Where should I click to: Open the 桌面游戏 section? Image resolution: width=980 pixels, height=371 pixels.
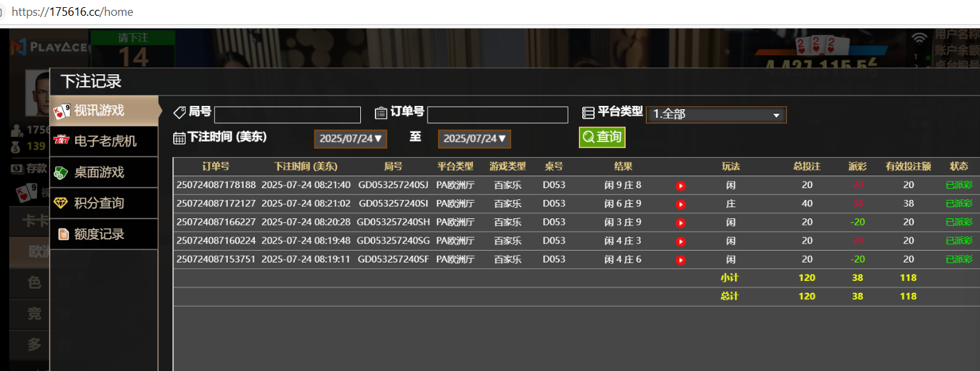[x=104, y=172]
